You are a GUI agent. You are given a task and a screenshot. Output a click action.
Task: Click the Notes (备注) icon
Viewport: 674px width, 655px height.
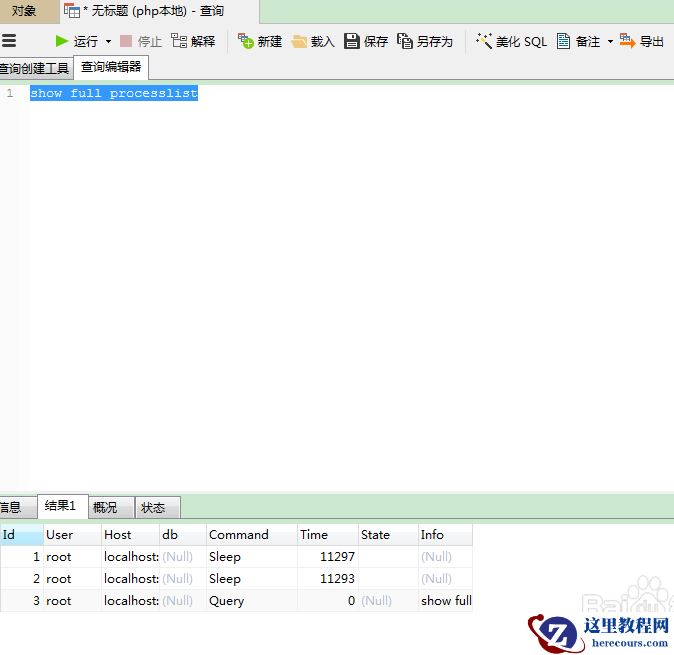click(563, 41)
